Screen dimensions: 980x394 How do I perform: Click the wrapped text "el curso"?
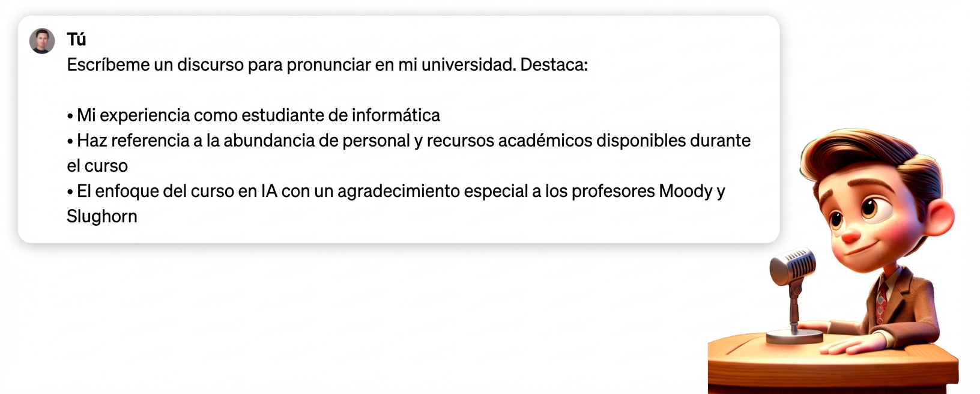point(97,166)
